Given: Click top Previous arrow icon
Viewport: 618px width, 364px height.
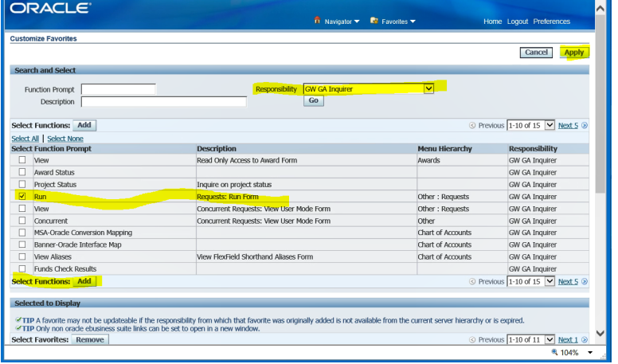Looking at the screenshot, I should click(x=472, y=125).
